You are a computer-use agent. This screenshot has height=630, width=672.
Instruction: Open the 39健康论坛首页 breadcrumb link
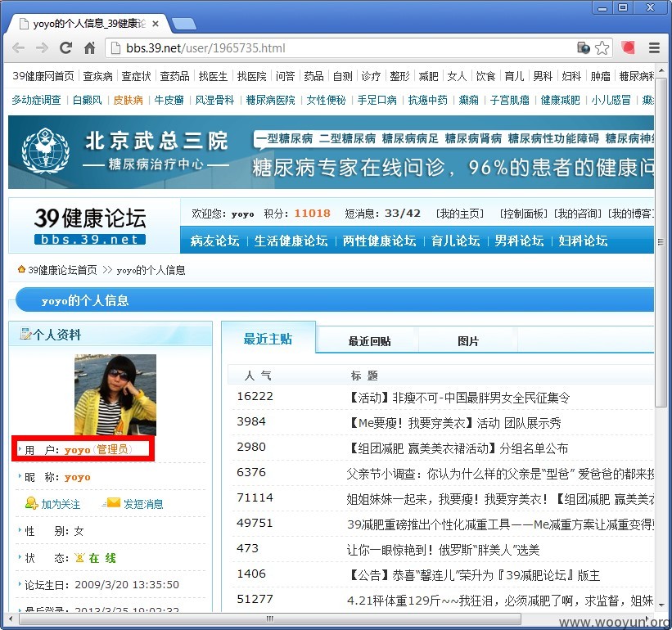62,270
